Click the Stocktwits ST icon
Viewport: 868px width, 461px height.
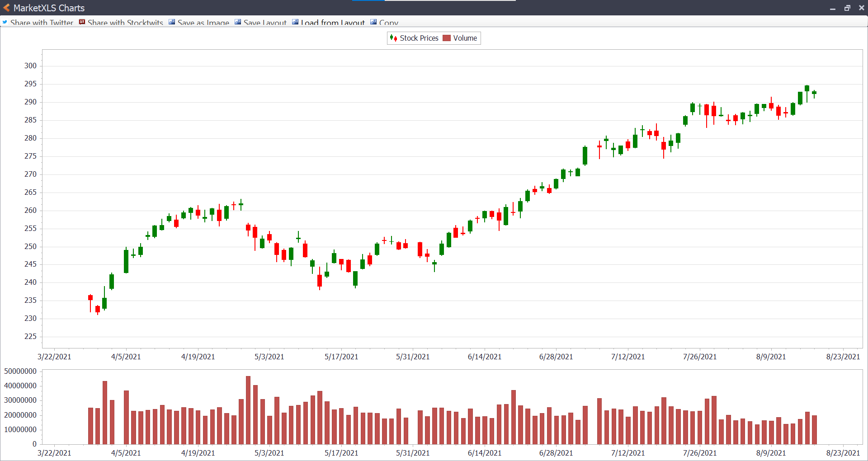(82, 22)
